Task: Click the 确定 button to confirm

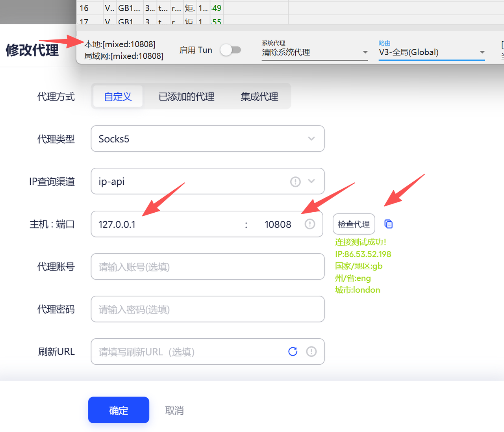Action: pos(119,410)
